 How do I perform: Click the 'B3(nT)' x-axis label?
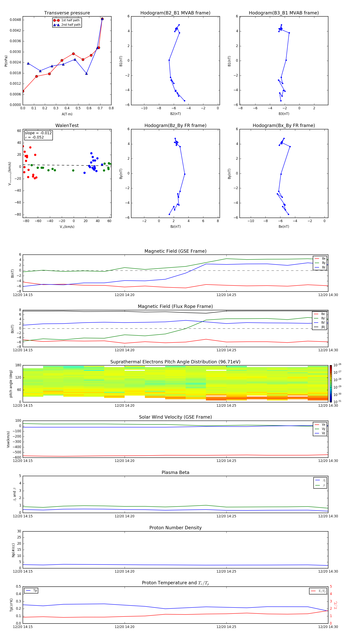pos(284,114)
